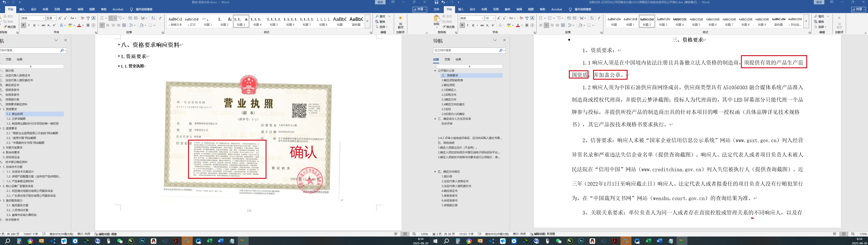Toggle strikethrough in 采购文件 window

[482, 25]
